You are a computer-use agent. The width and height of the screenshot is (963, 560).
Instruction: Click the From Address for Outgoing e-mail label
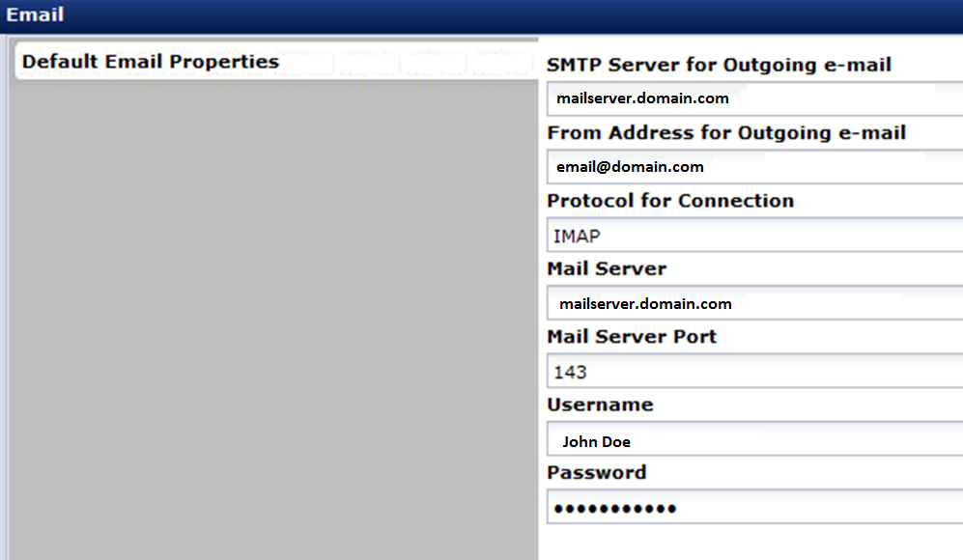(x=726, y=132)
